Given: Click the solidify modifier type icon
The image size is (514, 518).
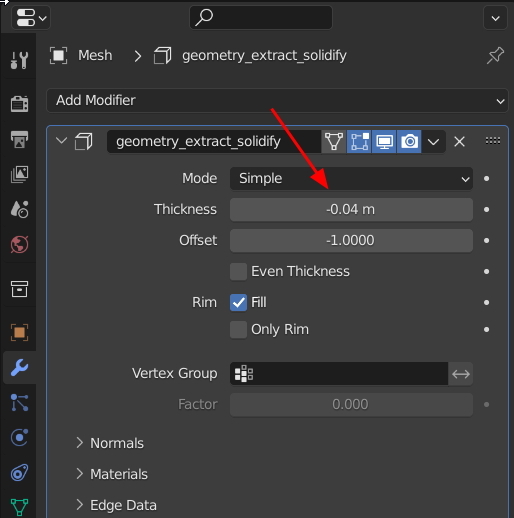Looking at the screenshot, I should pos(84,141).
